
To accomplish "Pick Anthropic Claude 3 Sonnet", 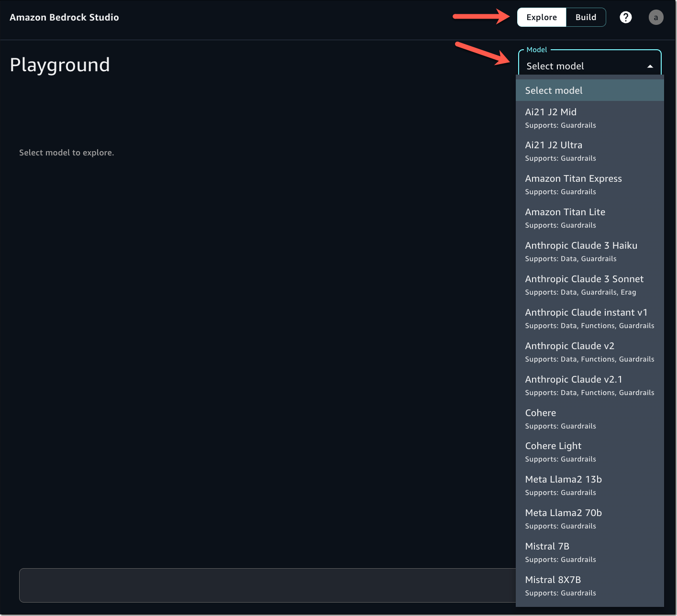I will click(589, 285).
